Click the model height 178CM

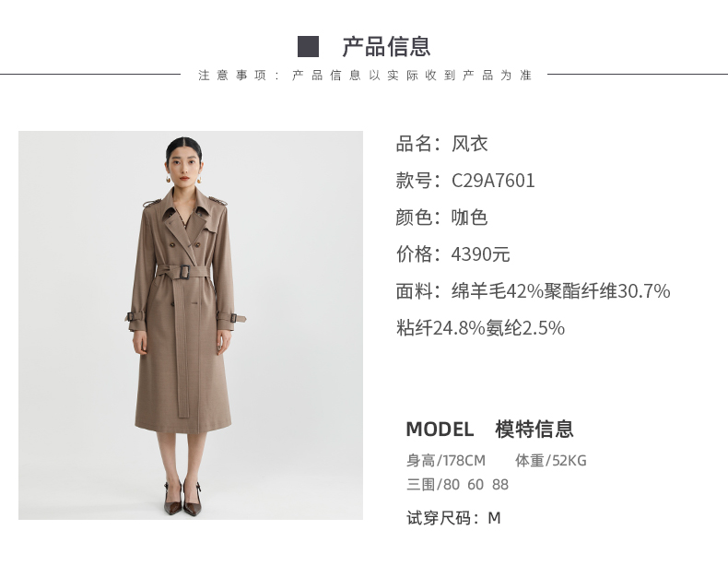[464, 461]
